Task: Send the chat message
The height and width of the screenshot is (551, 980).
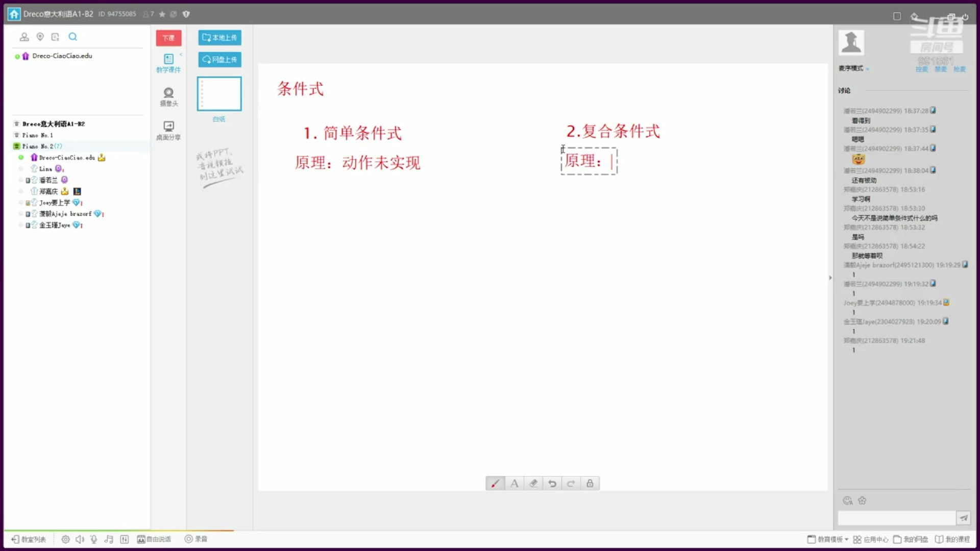Action: pos(963,518)
